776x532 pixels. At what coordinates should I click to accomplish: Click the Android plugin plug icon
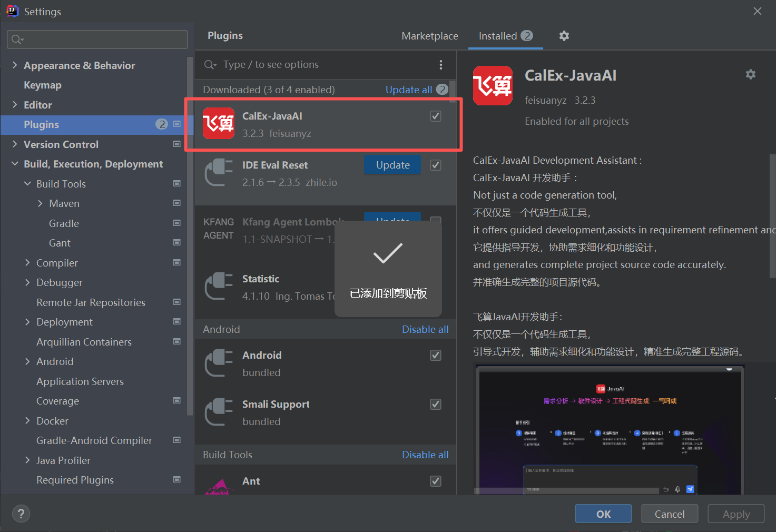click(x=219, y=363)
